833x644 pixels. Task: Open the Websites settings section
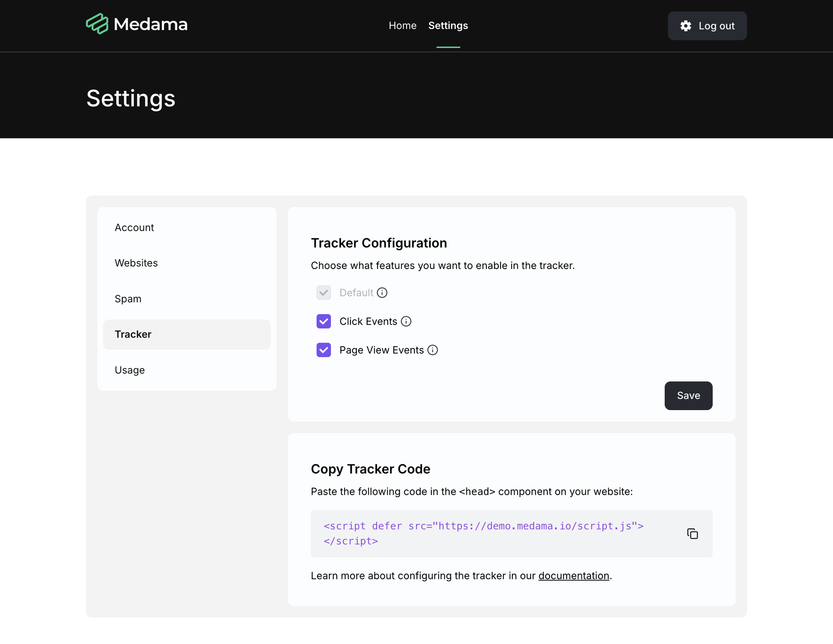(187, 263)
